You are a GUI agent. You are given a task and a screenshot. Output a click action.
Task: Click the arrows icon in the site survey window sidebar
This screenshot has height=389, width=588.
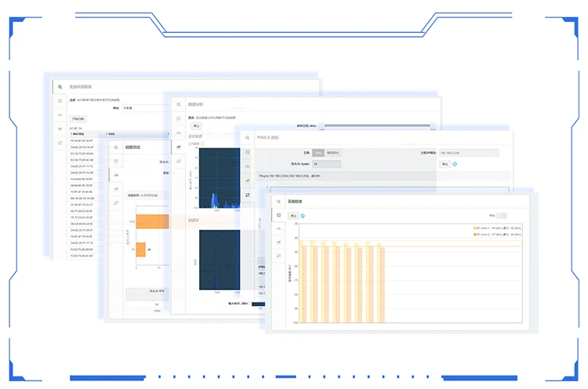(x=60, y=143)
